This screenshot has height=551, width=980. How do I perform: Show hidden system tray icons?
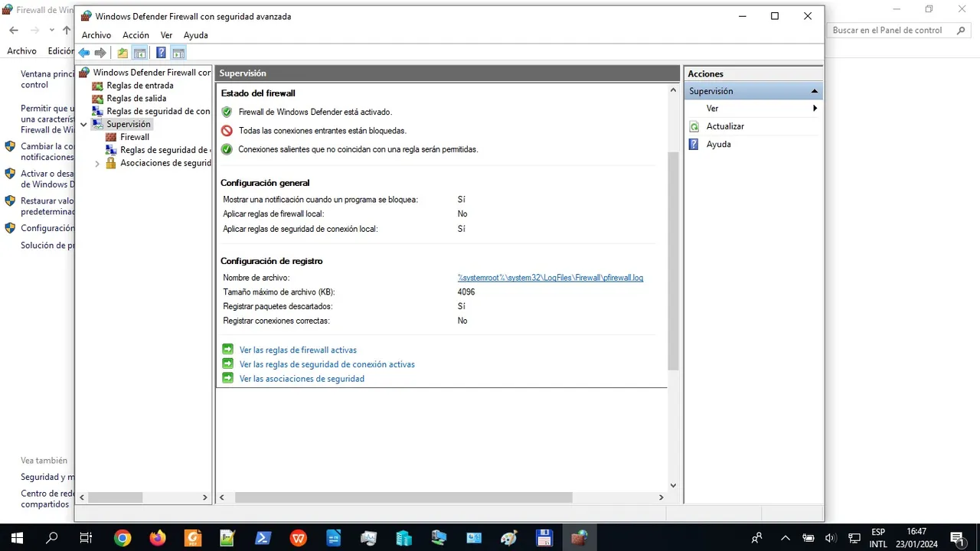tap(785, 538)
